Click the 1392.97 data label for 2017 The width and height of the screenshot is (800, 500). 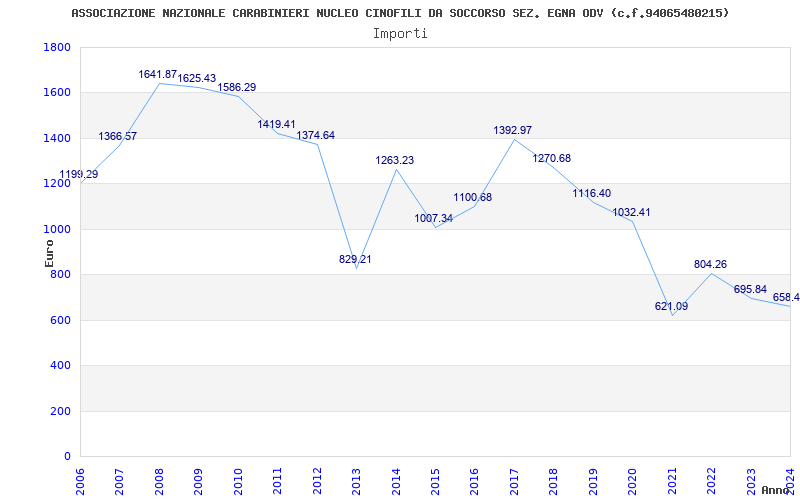pyautogui.click(x=512, y=130)
